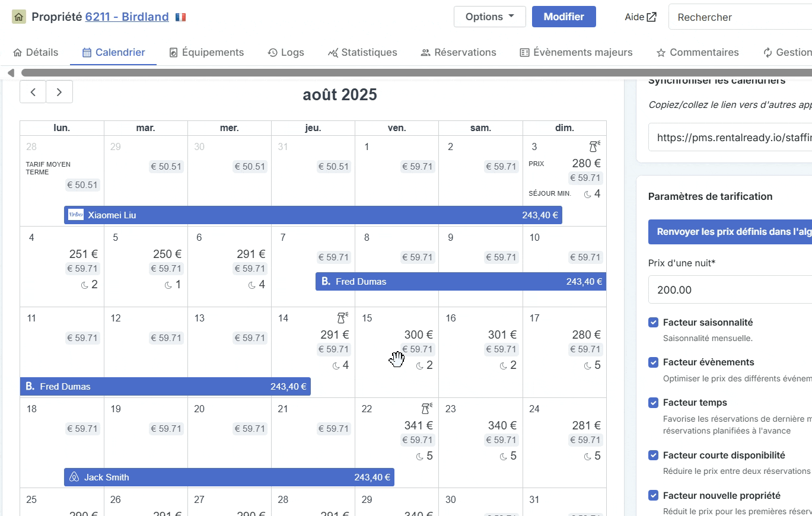
Task: Toggle the Facteur évènements checkbox
Action: [653, 362]
